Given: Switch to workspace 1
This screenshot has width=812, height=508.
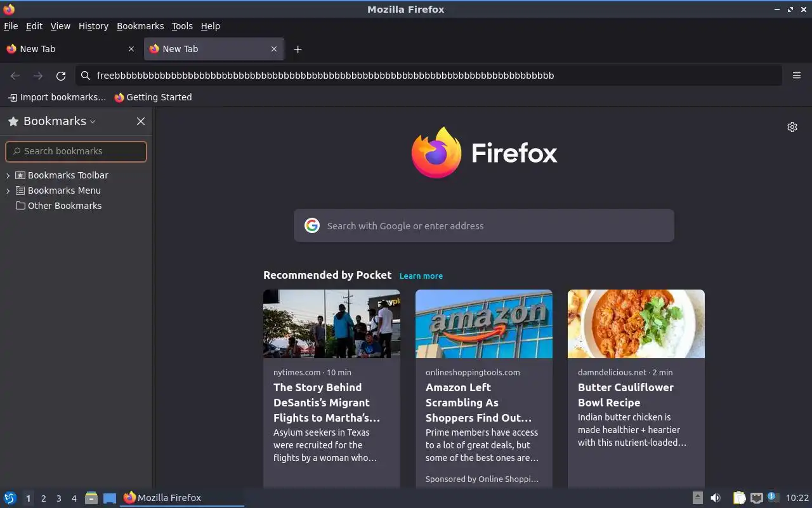Looking at the screenshot, I should (28, 498).
